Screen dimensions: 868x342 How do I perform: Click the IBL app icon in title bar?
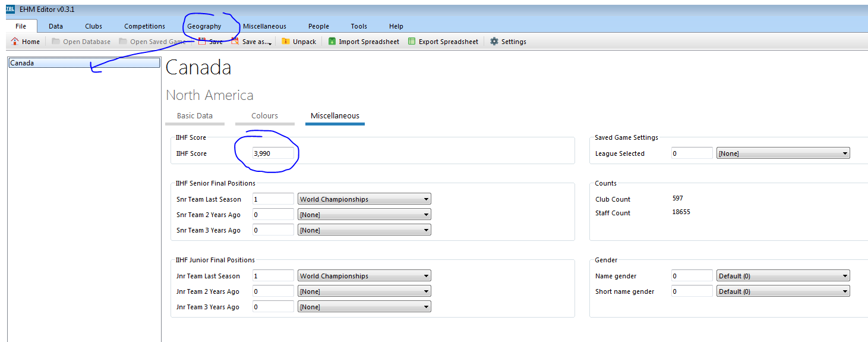[10, 10]
